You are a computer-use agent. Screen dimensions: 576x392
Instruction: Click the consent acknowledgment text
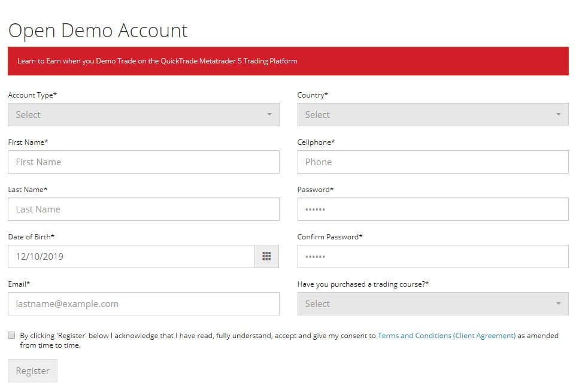click(x=289, y=341)
